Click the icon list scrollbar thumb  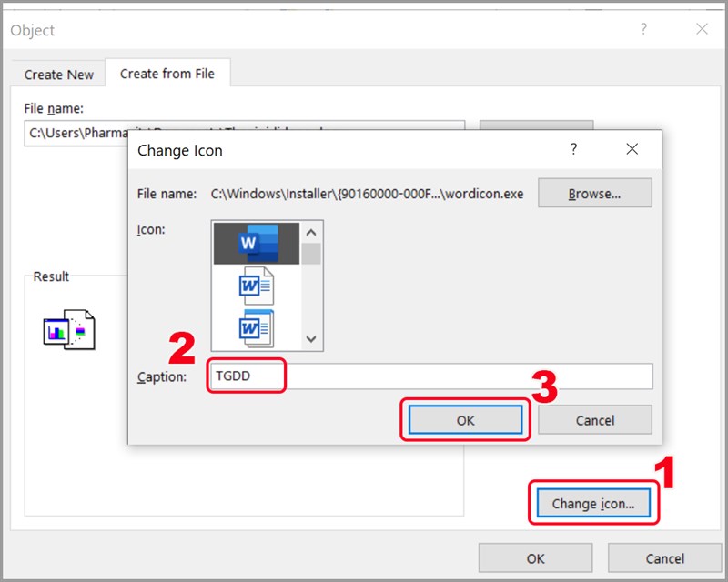[x=311, y=254]
